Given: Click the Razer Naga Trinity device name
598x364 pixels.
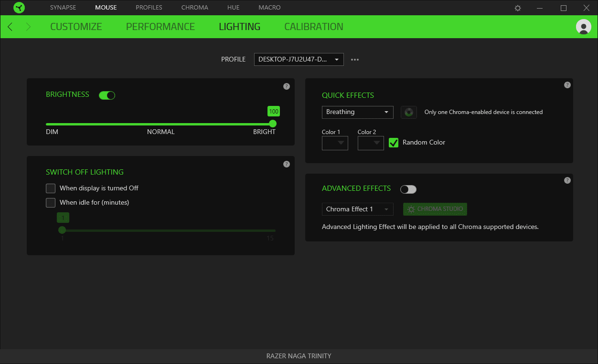Looking at the screenshot, I should [299, 356].
